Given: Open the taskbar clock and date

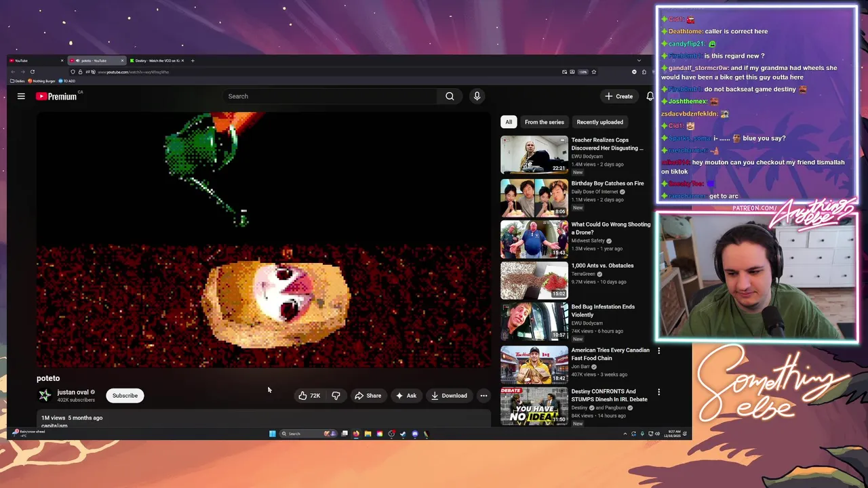Looking at the screenshot, I should coord(673,434).
